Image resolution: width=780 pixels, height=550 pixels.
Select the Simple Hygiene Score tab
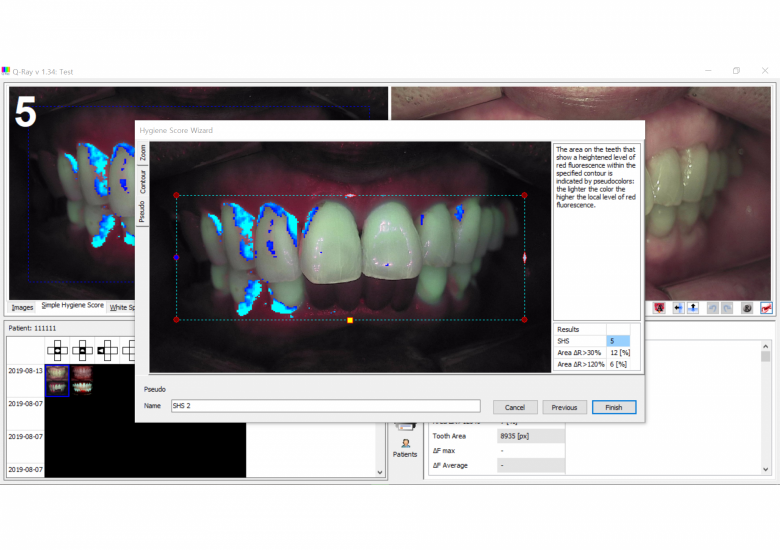tap(72, 306)
